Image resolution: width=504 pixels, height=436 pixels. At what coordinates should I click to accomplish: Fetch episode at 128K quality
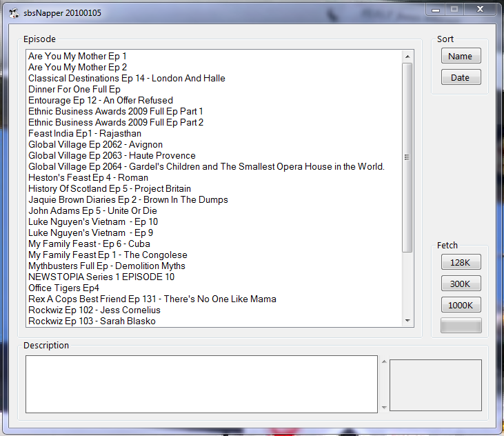click(x=461, y=262)
